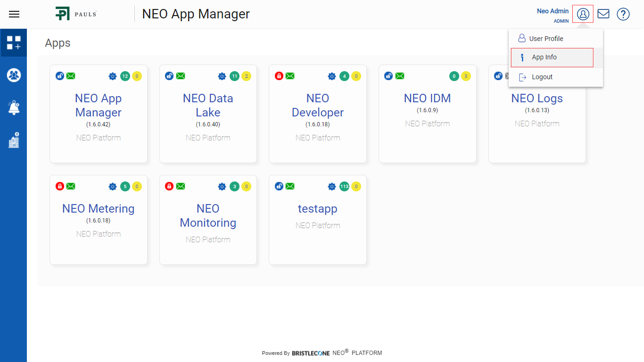Click version text (1.6.0.9)
The image size is (644, 362).
point(428,110)
